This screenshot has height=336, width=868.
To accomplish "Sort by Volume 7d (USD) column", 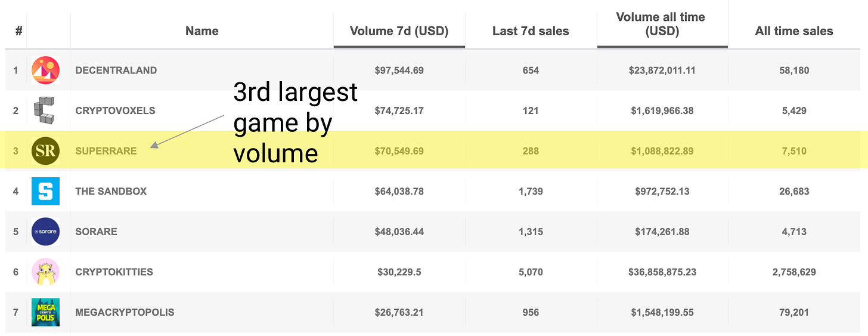I will point(399,31).
